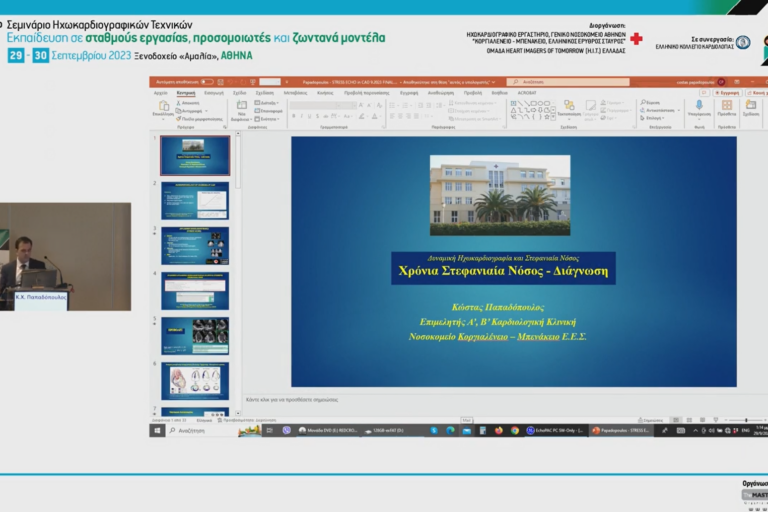This screenshot has width=768, height=512.
Task: Add a new slide with Νέα διαφάνεια
Action: click(241, 108)
